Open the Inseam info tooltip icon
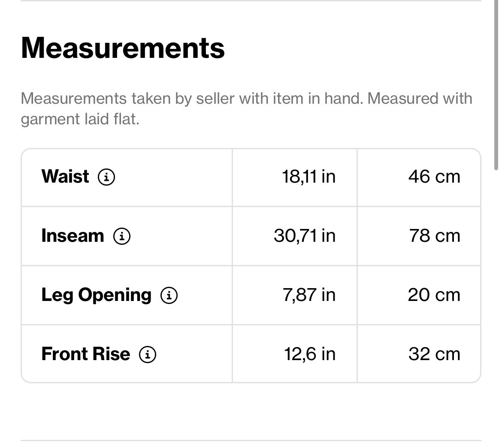This screenshot has height=448, width=502. (122, 236)
